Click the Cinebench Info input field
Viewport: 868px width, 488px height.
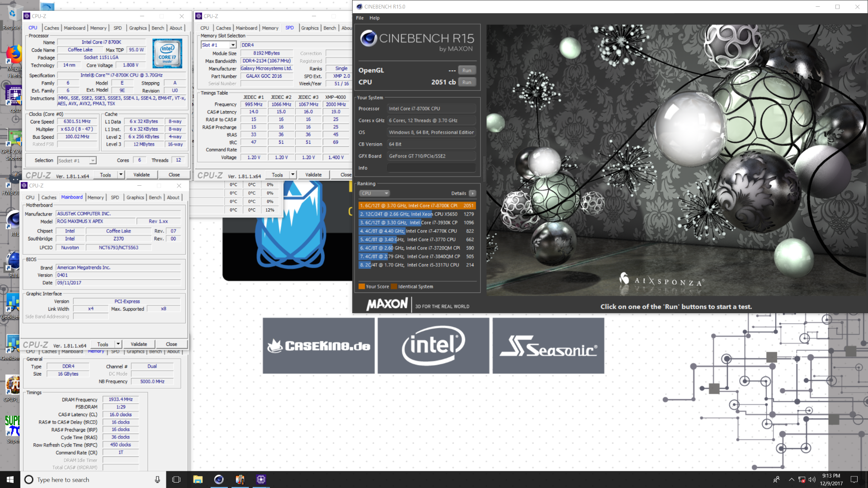(x=431, y=168)
